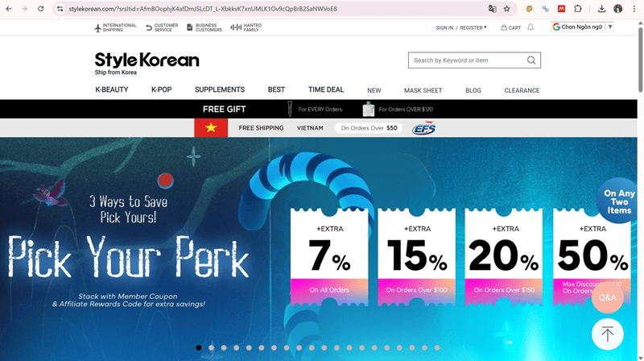
Task: Click the search magnifier icon
Action: coord(531,60)
